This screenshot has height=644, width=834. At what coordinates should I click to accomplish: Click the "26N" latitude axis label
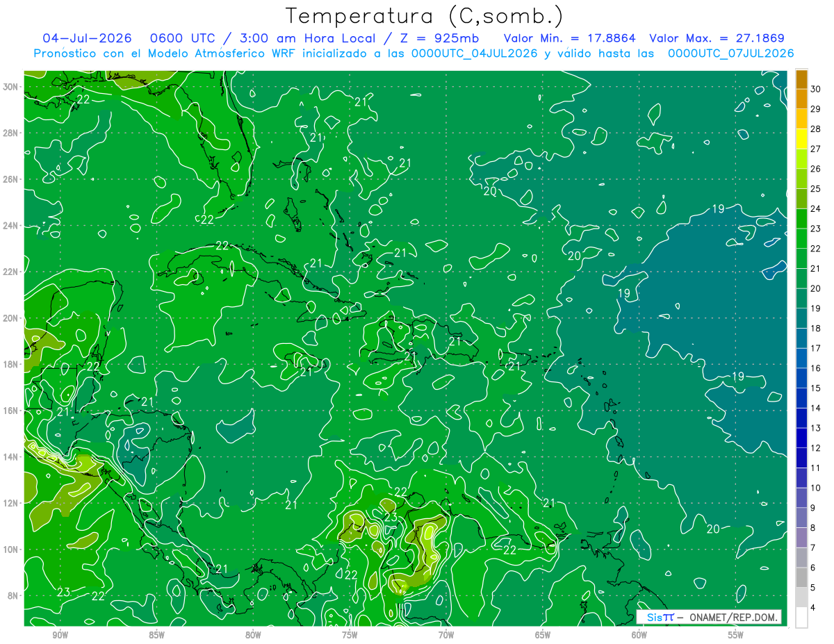coord(10,179)
